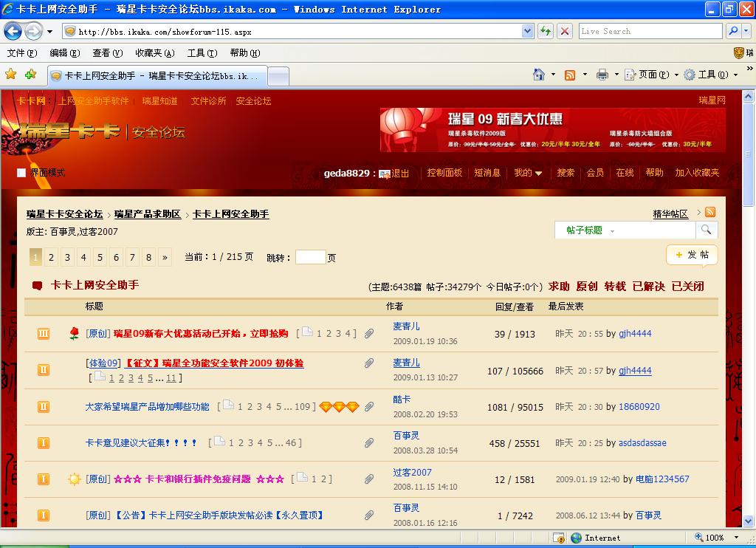Click the orange forum RSS icon near 精华帖区
The width and height of the screenshot is (756, 548).
[x=709, y=212]
